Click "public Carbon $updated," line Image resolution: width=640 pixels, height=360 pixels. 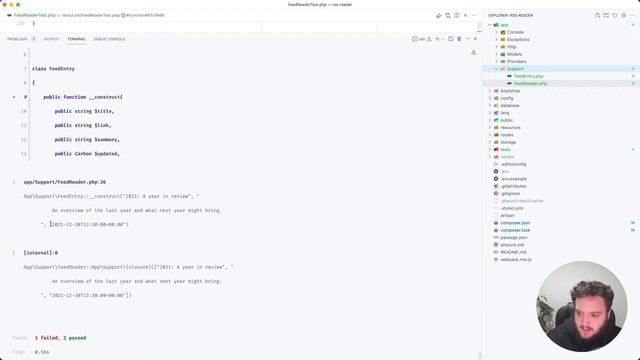point(87,154)
